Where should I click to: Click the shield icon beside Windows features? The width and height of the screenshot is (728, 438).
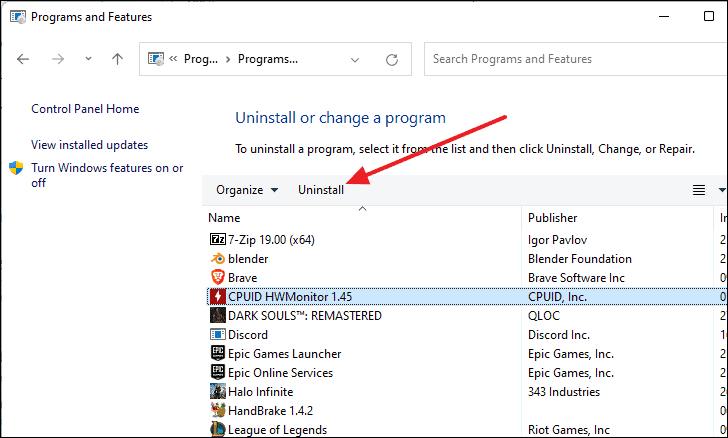[16, 168]
